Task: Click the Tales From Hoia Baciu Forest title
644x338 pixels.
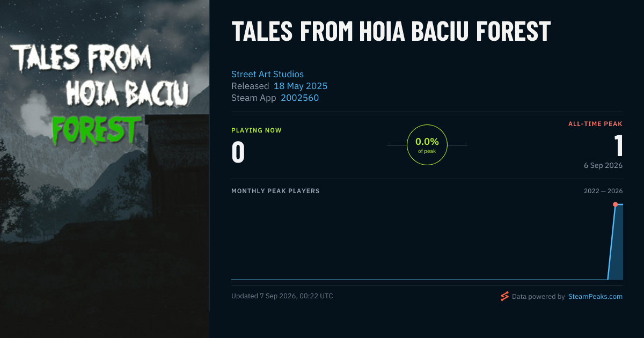Action: [391, 32]
